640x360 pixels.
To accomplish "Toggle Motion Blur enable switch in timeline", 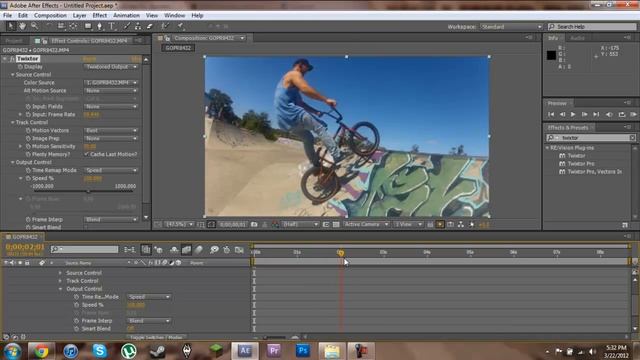I will [x=199, y=249].
